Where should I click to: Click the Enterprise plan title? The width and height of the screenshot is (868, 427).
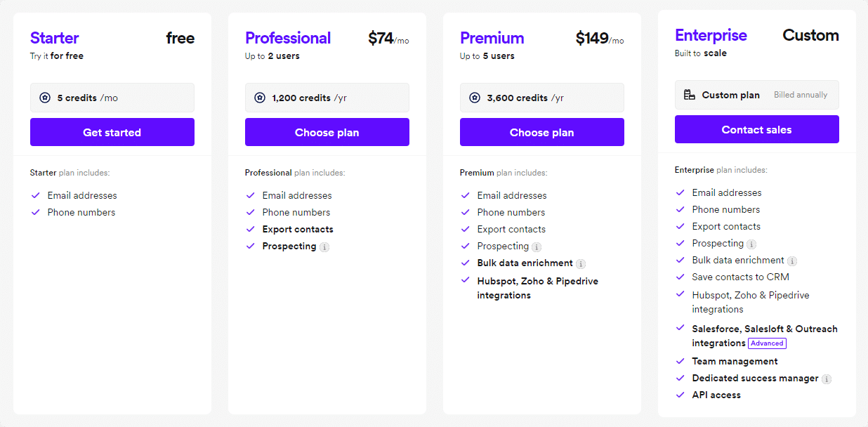click(711, 34)
